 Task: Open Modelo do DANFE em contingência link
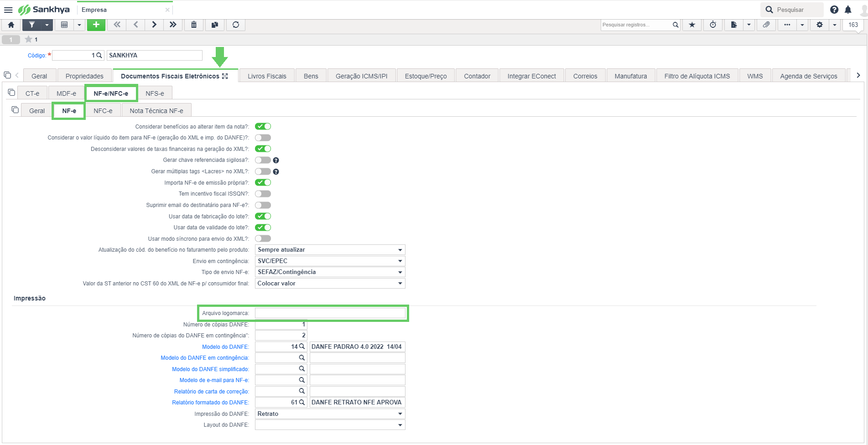pos(205,358)
